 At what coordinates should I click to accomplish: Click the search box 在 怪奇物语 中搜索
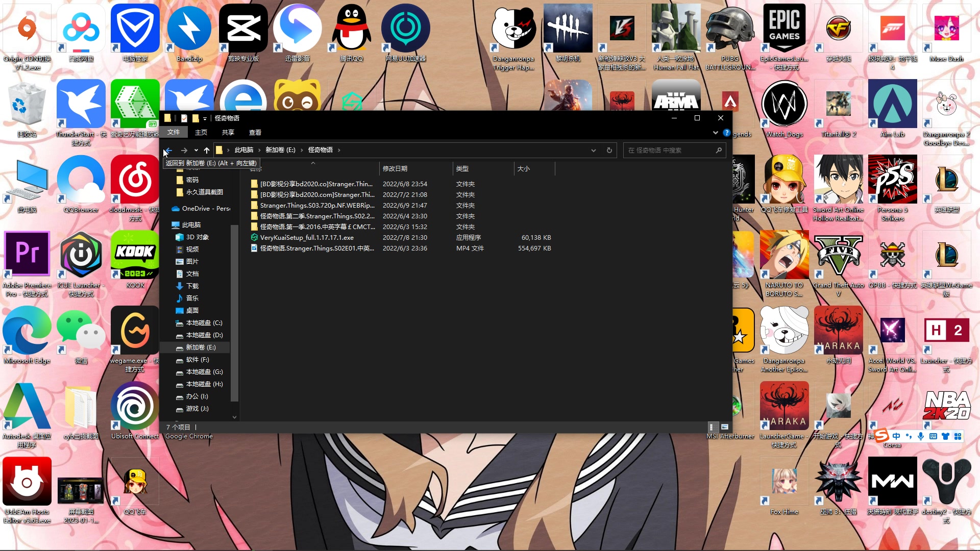(x=674, y=150)
